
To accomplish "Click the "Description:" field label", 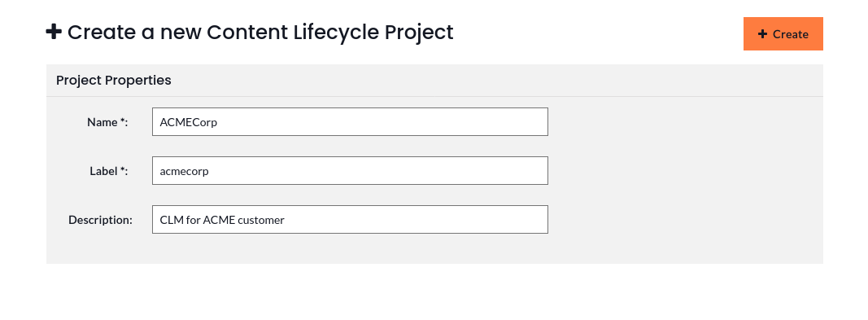I will [x=100, y=220].
